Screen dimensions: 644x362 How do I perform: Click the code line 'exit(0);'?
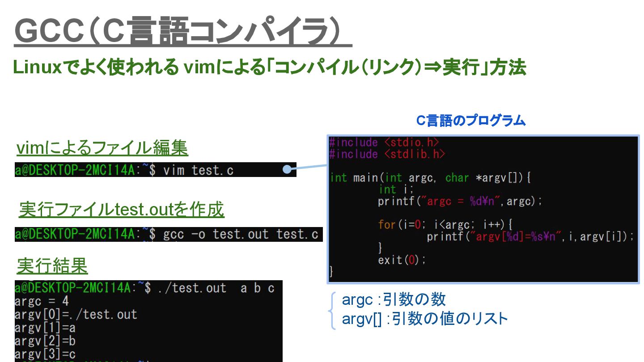[402, 260]
